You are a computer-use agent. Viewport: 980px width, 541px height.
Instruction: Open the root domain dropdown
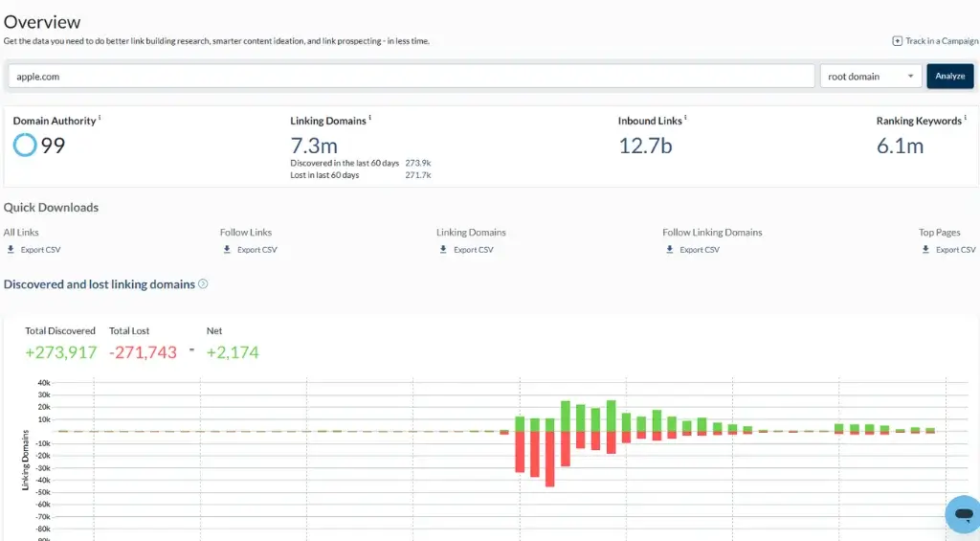coord(871,77)
